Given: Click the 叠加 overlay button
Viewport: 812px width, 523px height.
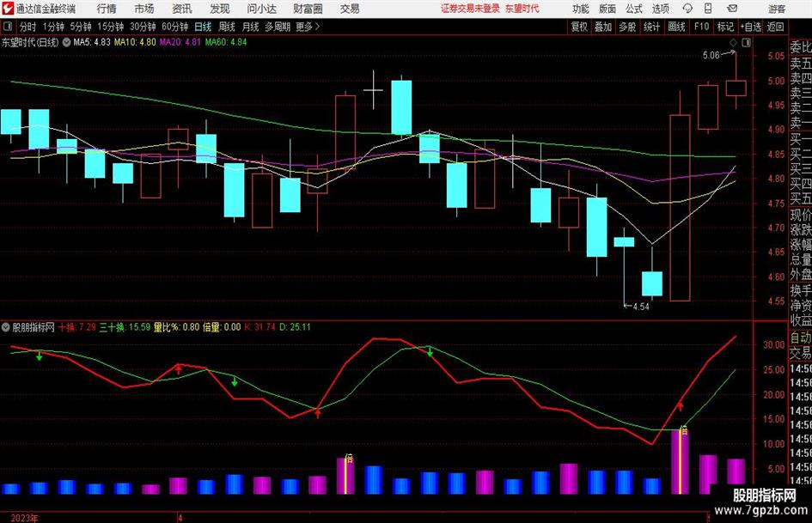Looking at the screenshot, I should [x=603, y=27].
